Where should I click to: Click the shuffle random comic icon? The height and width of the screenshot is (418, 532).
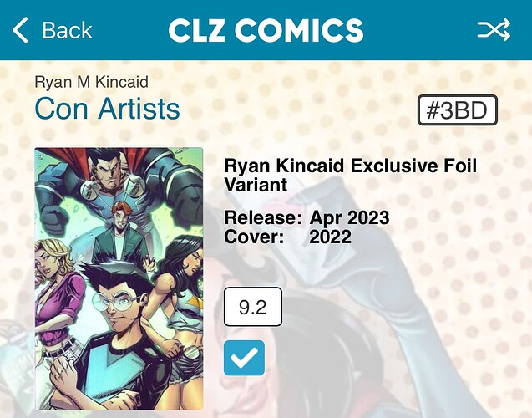pos(494,30)
